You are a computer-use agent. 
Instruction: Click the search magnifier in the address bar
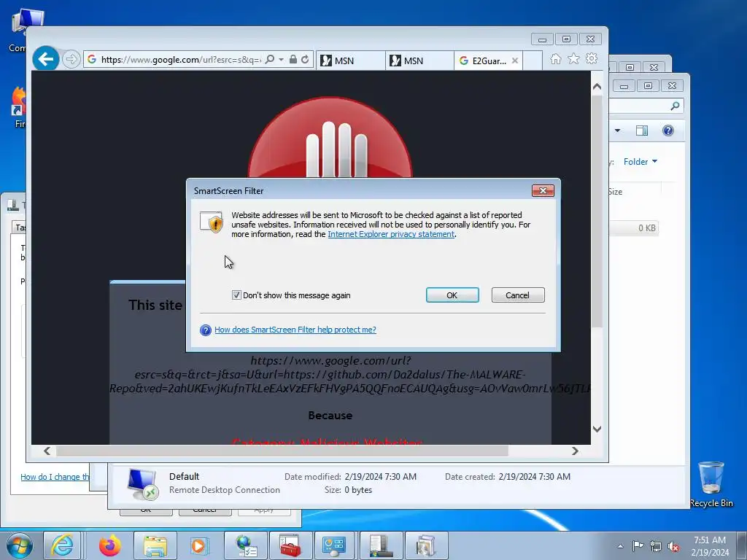pos(270,60)
